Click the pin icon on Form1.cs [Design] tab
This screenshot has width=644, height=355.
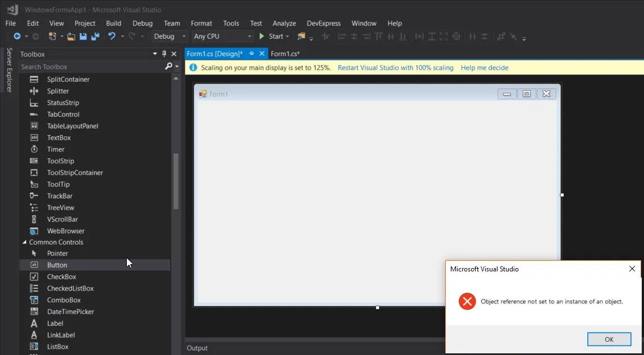click(252, 53)
